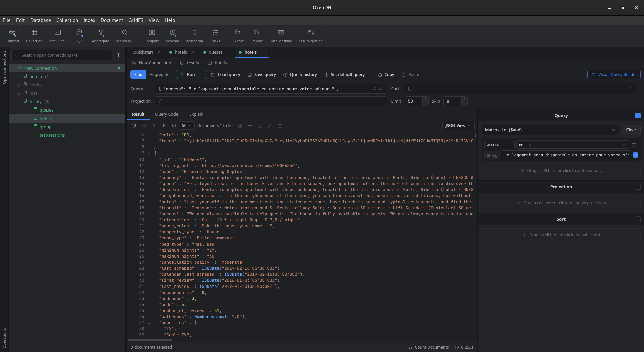Image resolution: width=644 pixels, height=352 pixels.
Task: Go to the next page of results
Action: coord(164,126)
